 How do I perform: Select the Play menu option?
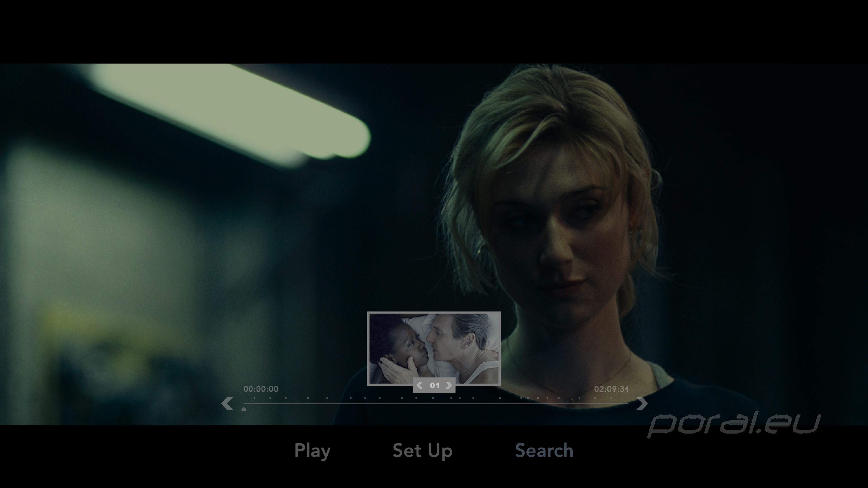click(x=312, y=451)
